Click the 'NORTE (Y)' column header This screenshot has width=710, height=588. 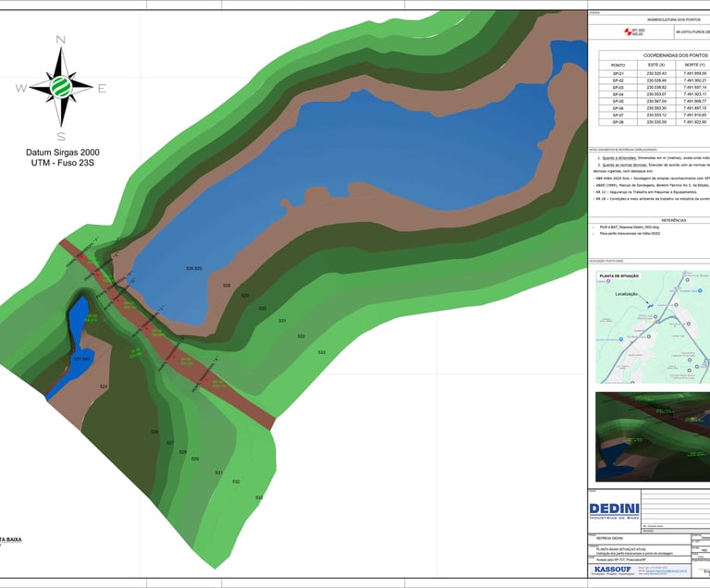(x=694, y=65)
